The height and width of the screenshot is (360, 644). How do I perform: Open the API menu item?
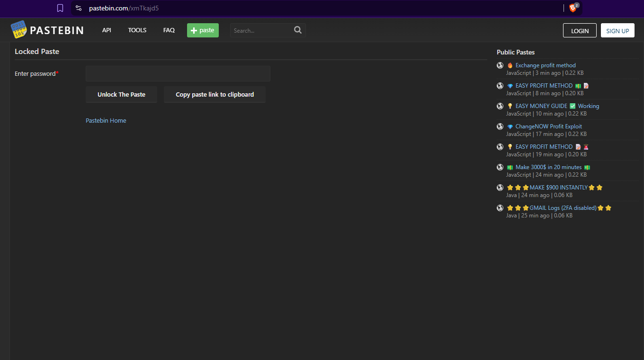click(x=107, y=30)
